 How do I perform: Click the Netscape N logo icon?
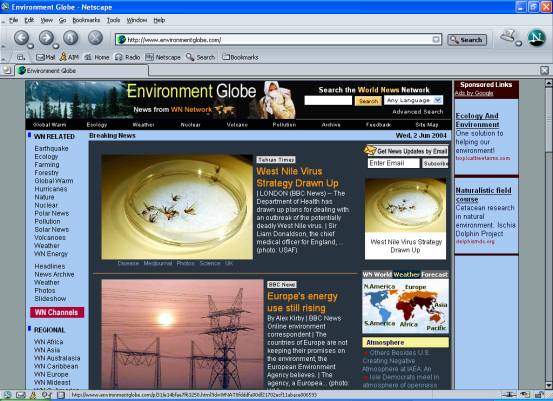point(536,38)
